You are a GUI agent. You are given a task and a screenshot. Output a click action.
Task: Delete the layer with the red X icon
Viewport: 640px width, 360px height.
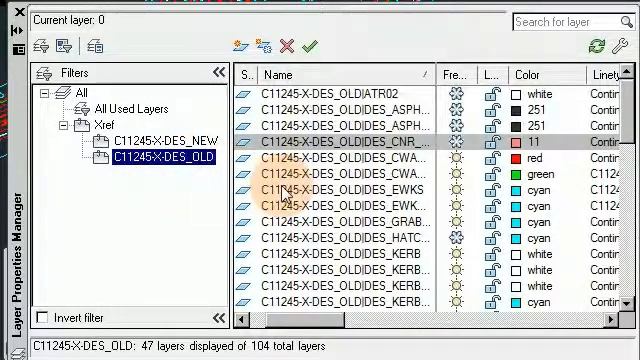coord(287,46)
